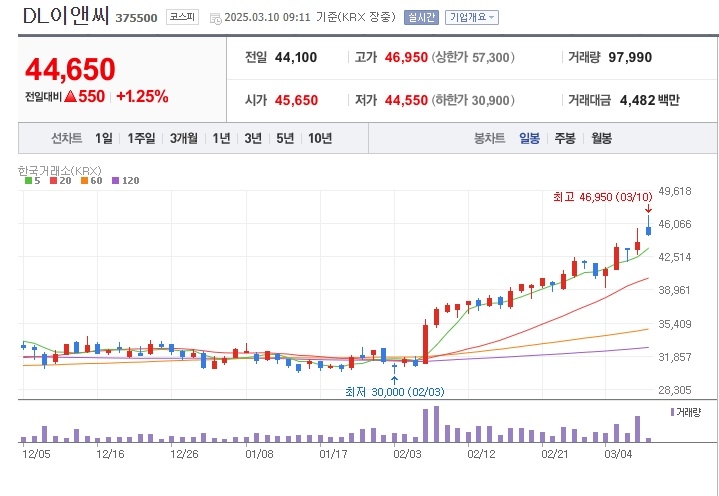
Task: Select the 3개월 line chart period
Action: coord(183,138)
